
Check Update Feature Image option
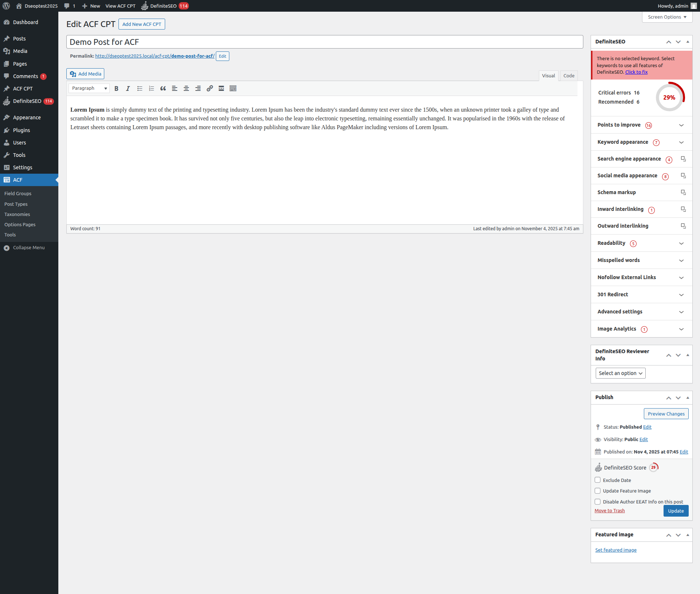(598, 491)
